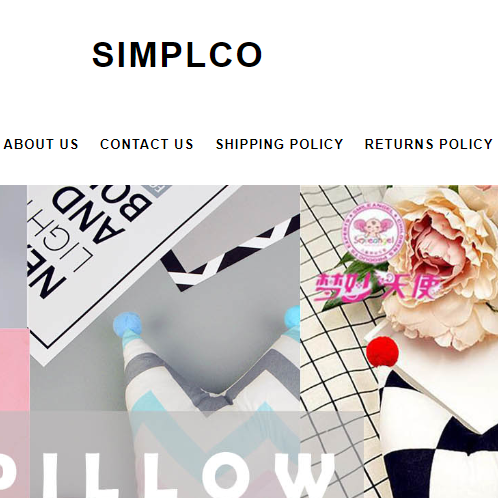Click the pink Chinese text watermark

point(377,287)
